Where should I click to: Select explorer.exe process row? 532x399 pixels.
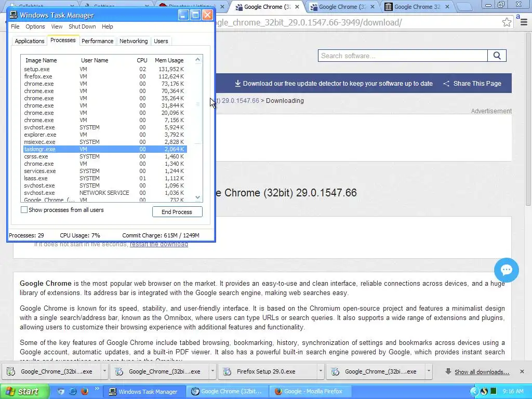pos(105,135)
